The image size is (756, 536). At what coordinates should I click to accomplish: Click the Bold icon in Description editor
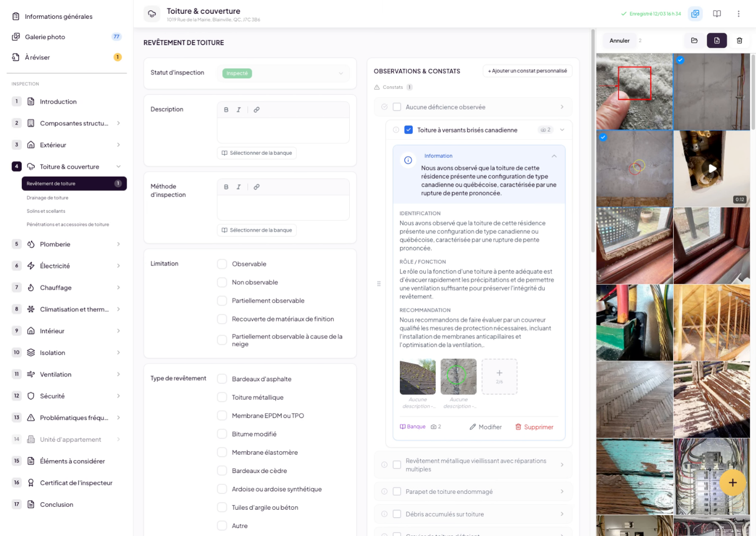tap(226, 110)
